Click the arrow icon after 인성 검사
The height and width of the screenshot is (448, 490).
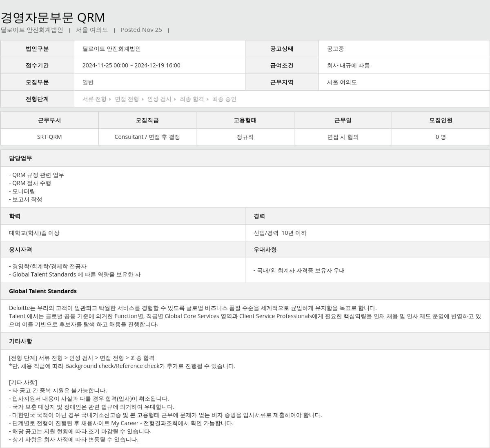pyautogui.click(x=175, y=99)
